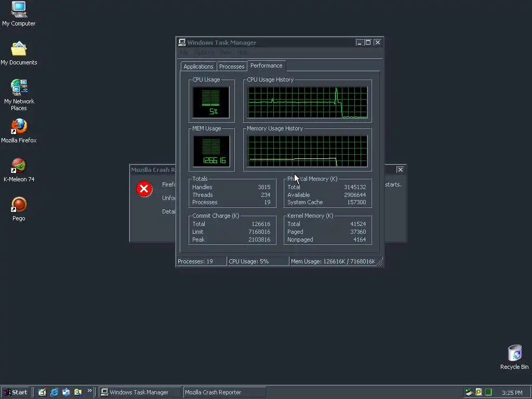Image resolution: width=532 pixels, height=399 pixels.
Task: Click the taskbar clock showing 3:25 PM
Action: 512,393
